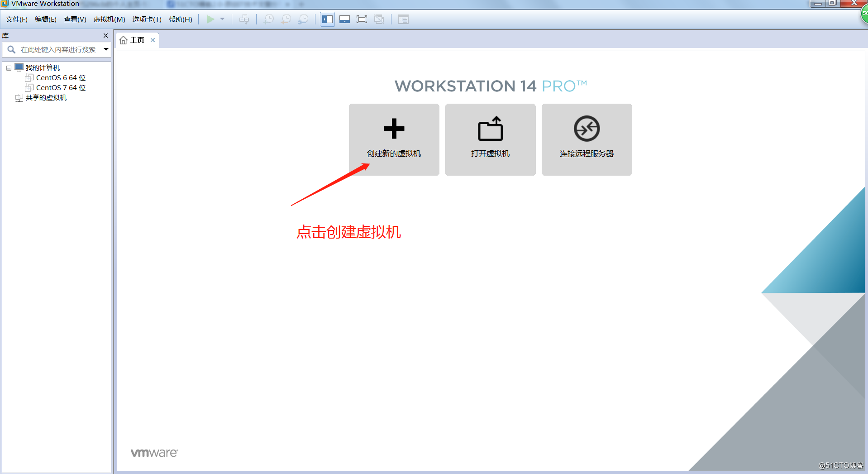The image size is (868, 474).
Task: Select the CentOS 7 64 位 virtual machine
Action: pos(61,88)
